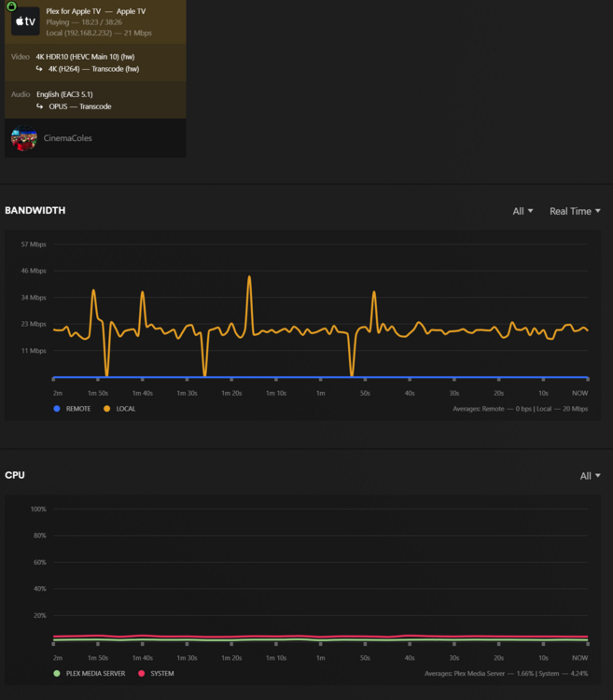Image resolution: width=613 pixels, height=700 pixels.
Task: Open the CPU 'All' filter dropdown
Action: tap(590, 476)
